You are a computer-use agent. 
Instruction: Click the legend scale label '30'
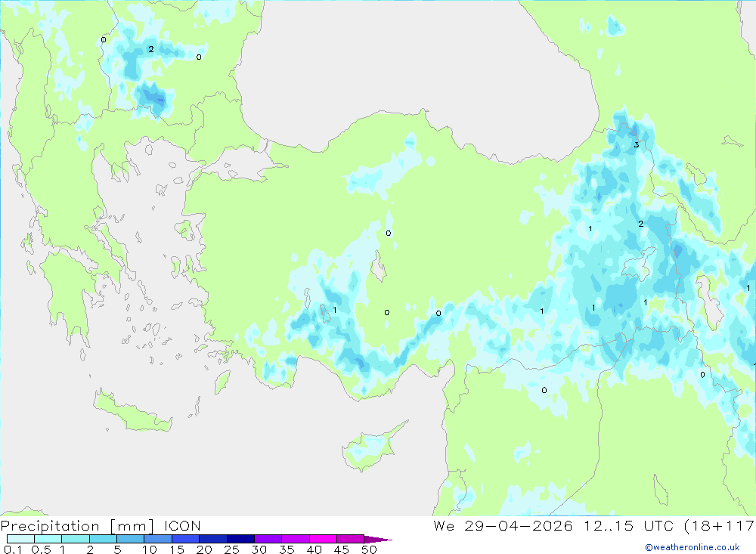259,549
